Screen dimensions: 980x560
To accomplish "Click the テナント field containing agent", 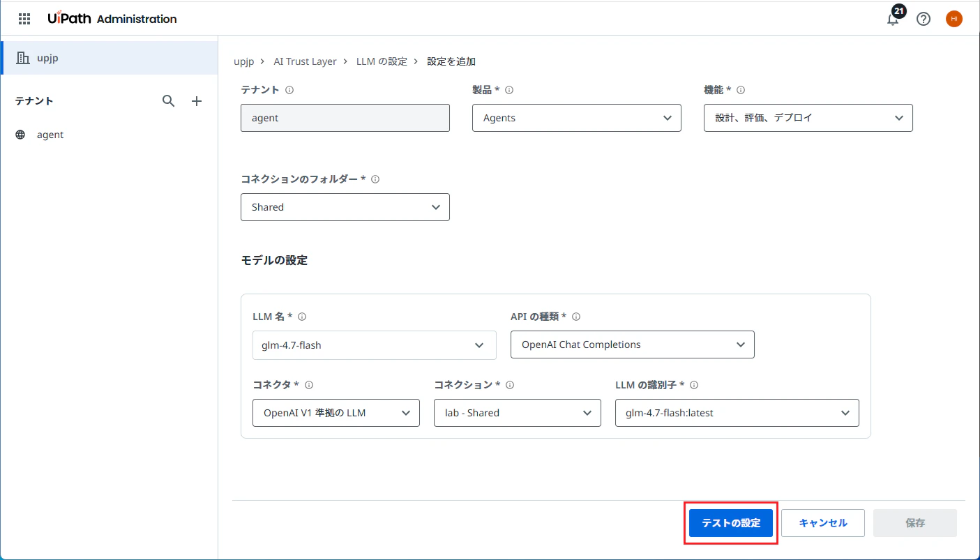I will pos(345,118).
